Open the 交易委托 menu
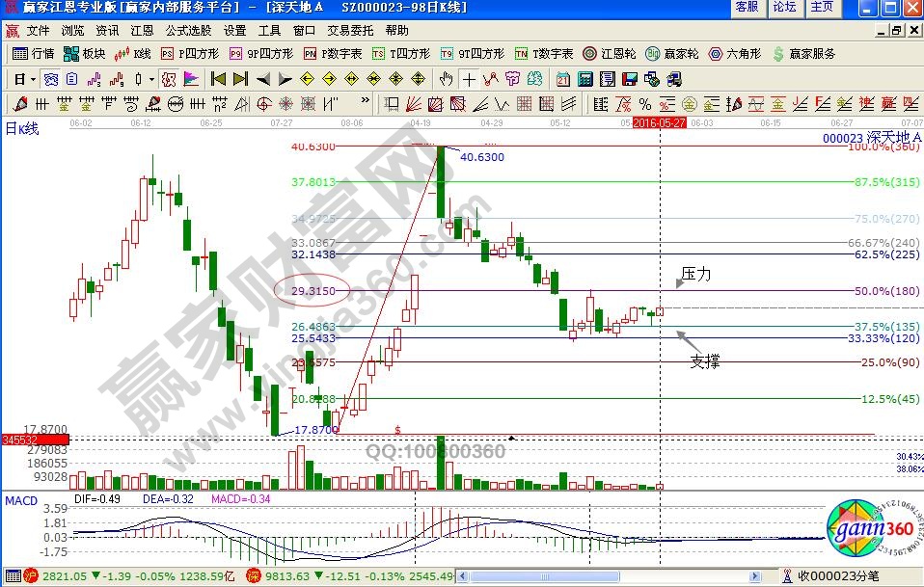The image size is (924, 587). (348, 31)
